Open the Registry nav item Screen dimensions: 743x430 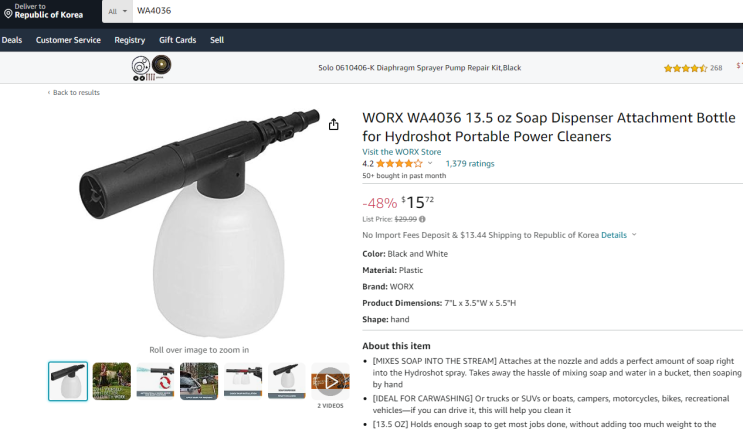tap(129, 40)
